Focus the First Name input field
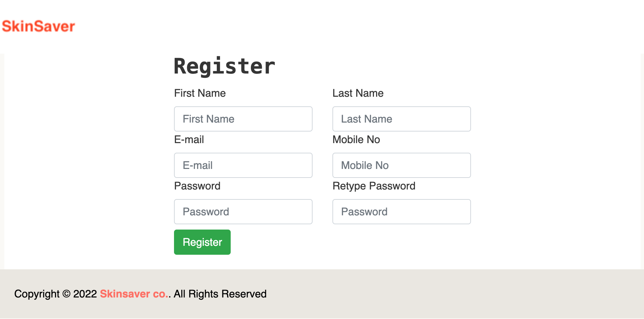Viewport: 644px width, 319px height. pyautogui.click(x=243, y=119)
